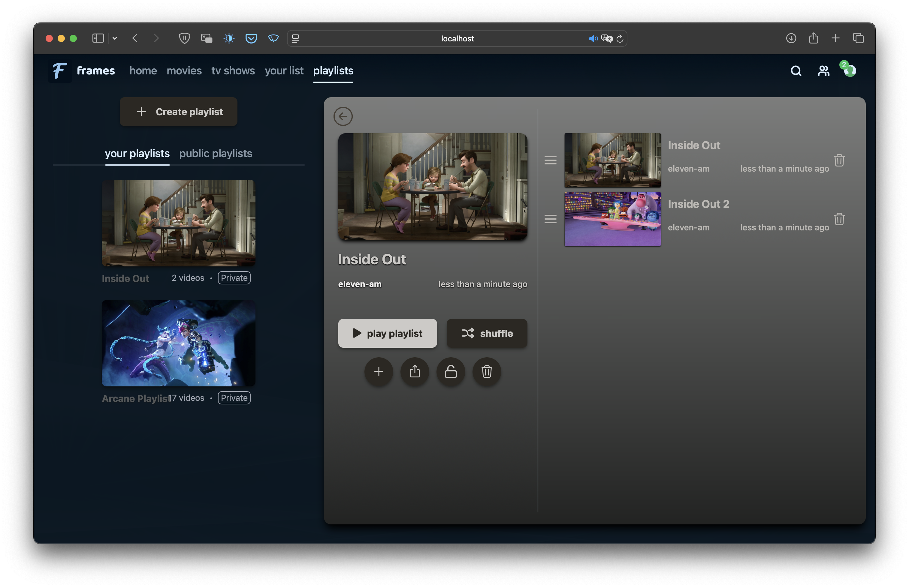This screenshot has width=909, height=588.
Task: Click the localhost address field
Action: click(x=457, y=38)
